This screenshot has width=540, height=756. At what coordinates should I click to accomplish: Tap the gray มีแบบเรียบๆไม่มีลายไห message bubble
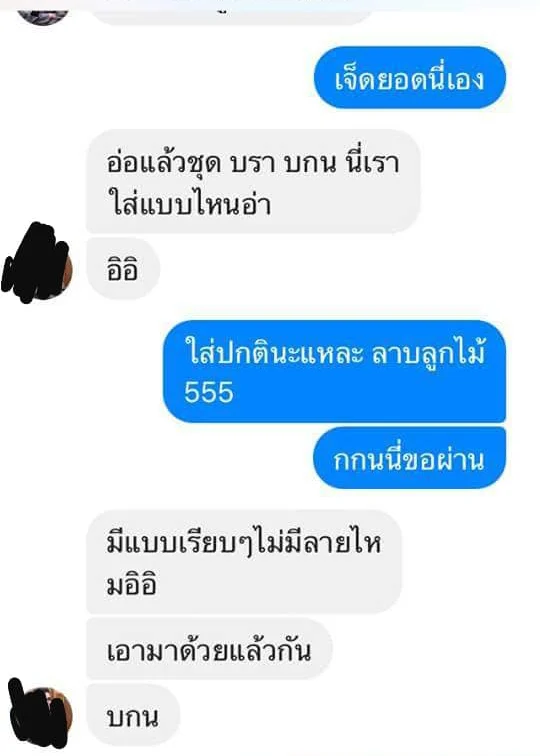(243, 562)
